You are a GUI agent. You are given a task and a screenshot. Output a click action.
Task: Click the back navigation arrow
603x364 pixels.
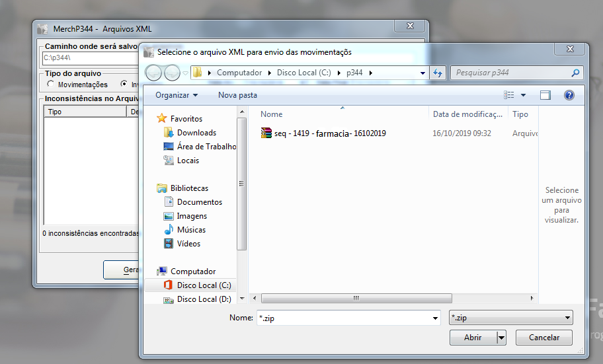(153, 73)
